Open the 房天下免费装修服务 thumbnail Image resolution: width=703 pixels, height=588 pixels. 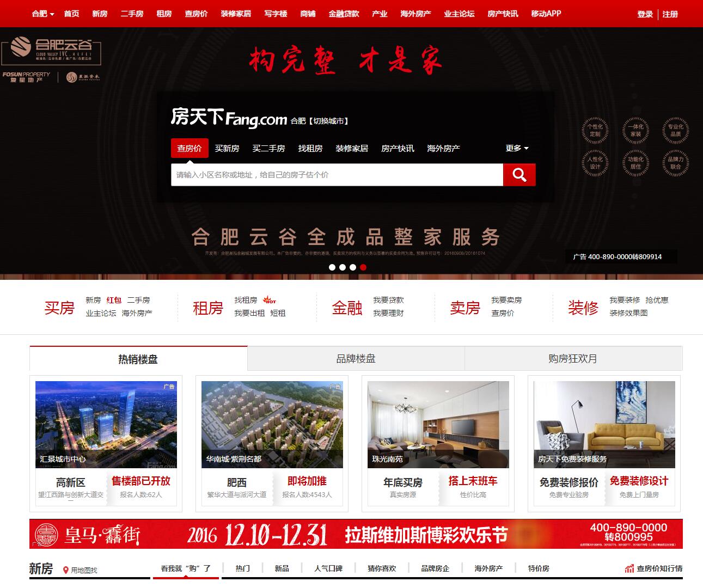(x=604, y=425)
